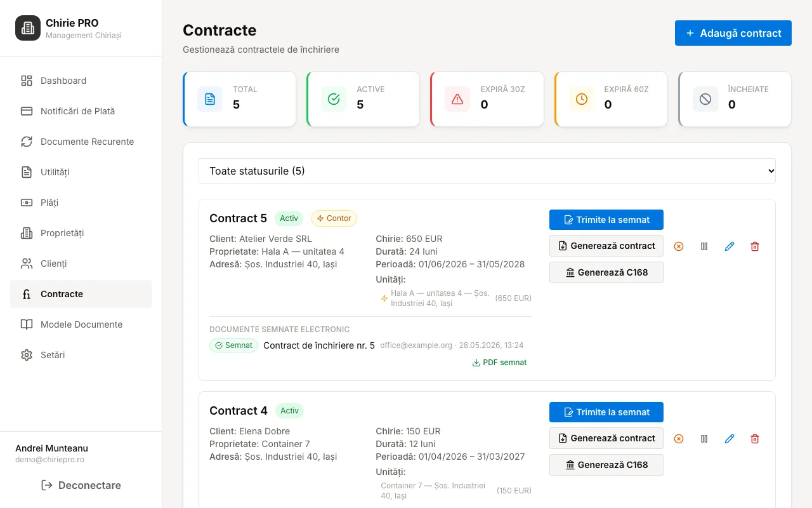Click the Chirie PRO logo icon

tap(28, 28)
